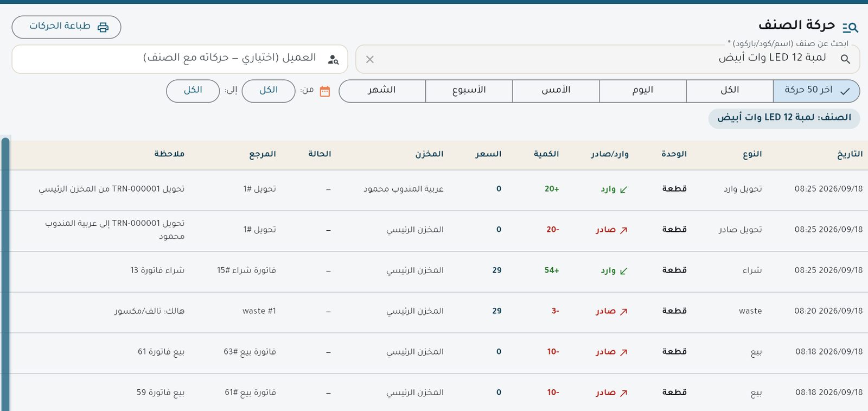
Task: Open the calendar date icon near من
Action: [x=325, y=91]
